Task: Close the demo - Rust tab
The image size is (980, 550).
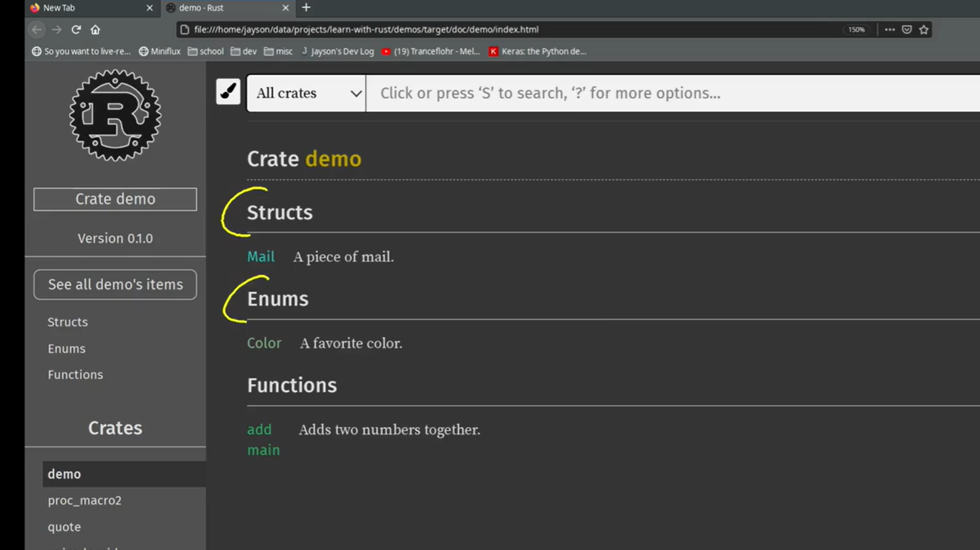Action: click(285, 8)
